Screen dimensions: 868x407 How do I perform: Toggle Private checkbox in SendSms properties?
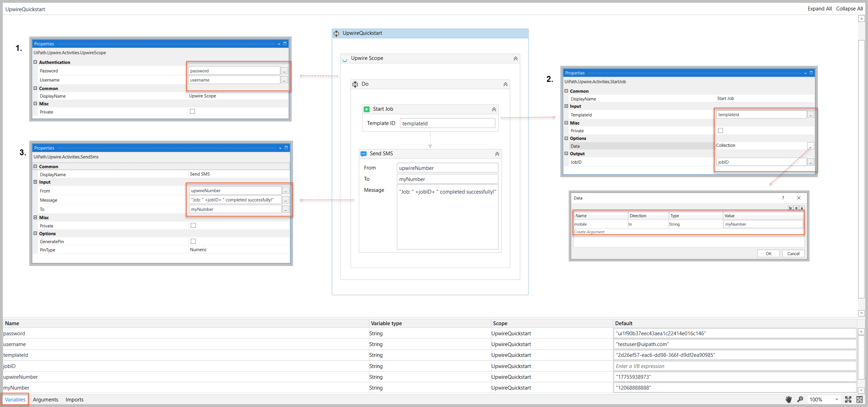(194, 225)
